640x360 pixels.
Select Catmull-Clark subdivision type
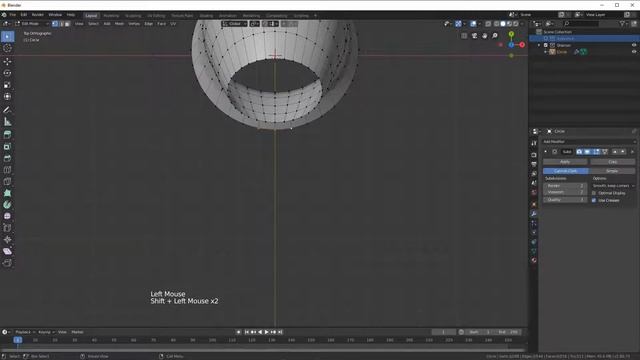(x=566, y=171)
